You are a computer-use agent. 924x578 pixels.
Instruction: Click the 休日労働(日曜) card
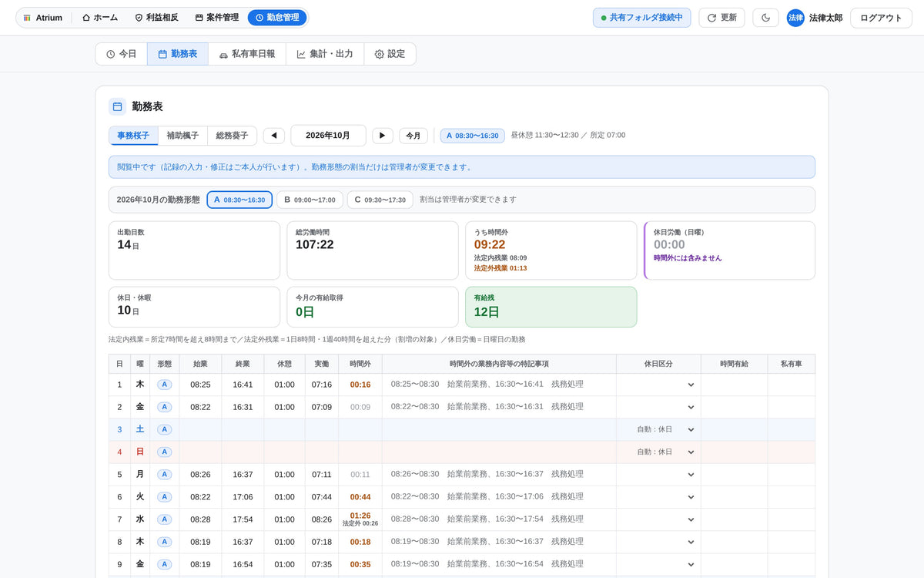tap(730, 250)
